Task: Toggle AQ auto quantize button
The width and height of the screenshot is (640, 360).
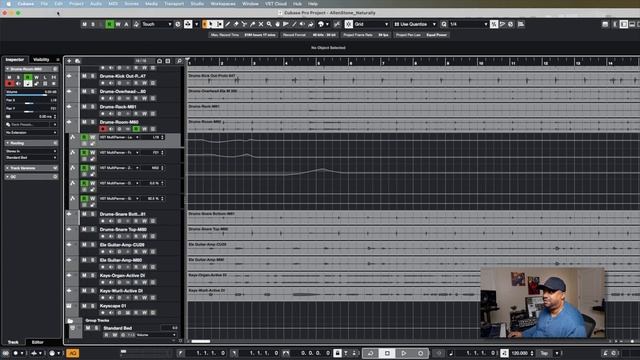Action: (x=73, y=353)
